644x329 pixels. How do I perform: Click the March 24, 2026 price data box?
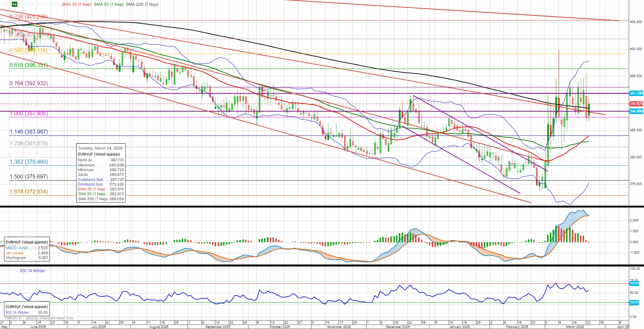coord(101,173)
